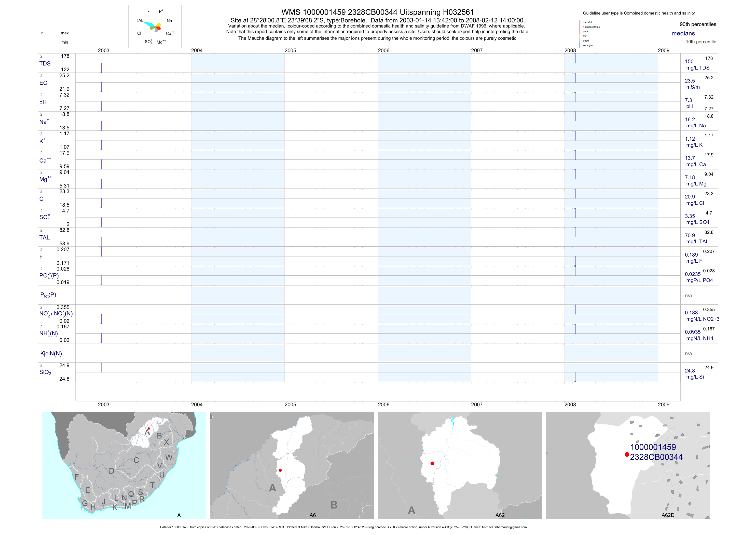Click the guideline colour scale bar in legend
This screenshot has height=535, width=756.
click(x=580, y=34)
